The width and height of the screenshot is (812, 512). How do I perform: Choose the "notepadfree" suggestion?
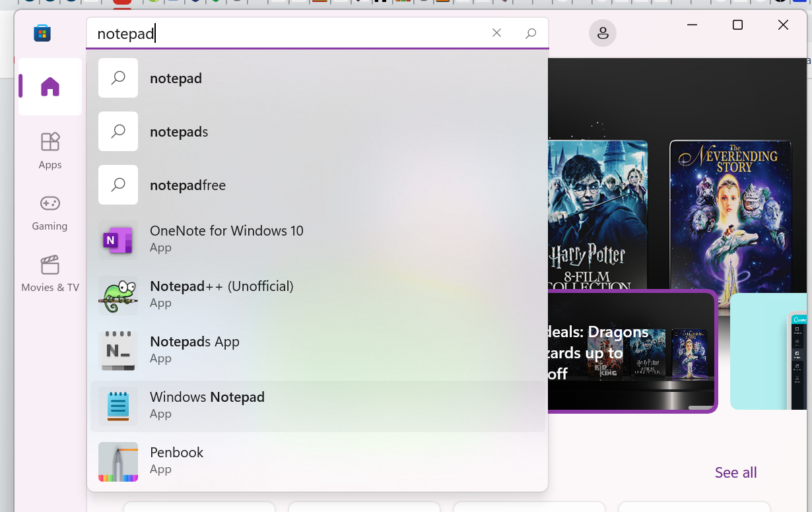click(x=318, y=185)
